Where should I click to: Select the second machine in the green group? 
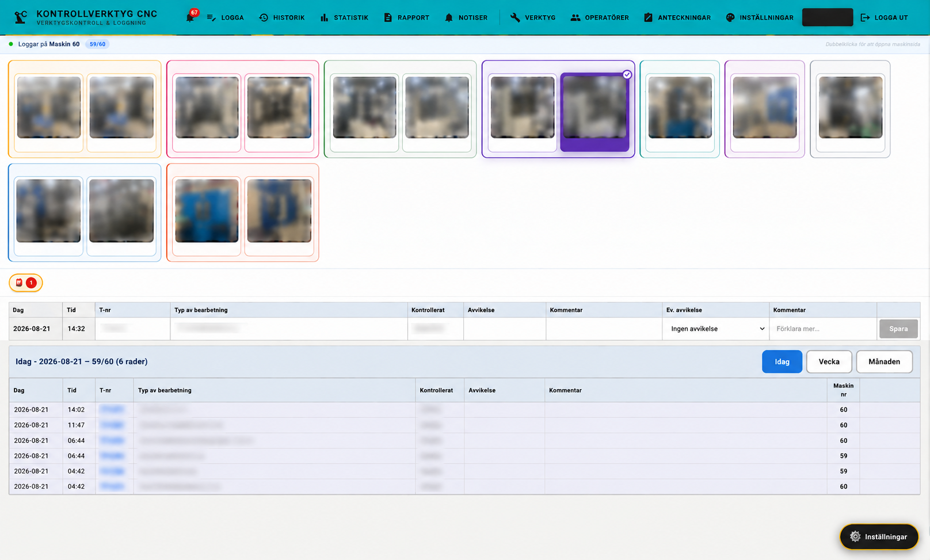pos(437,112)
